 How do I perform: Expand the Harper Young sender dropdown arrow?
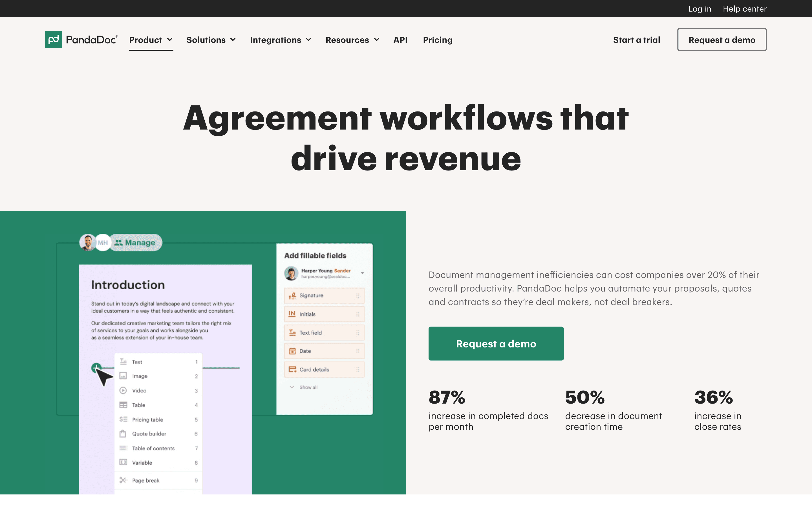[362, 273]
